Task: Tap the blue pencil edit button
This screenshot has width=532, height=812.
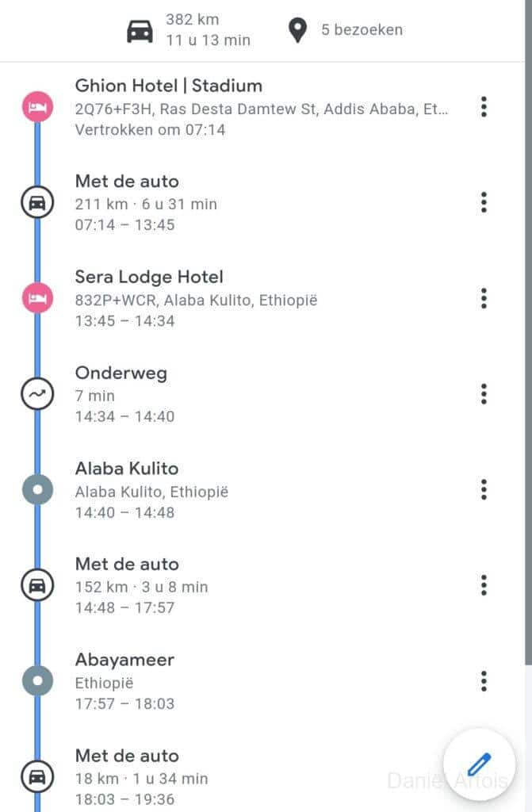Action: (479, 764)
